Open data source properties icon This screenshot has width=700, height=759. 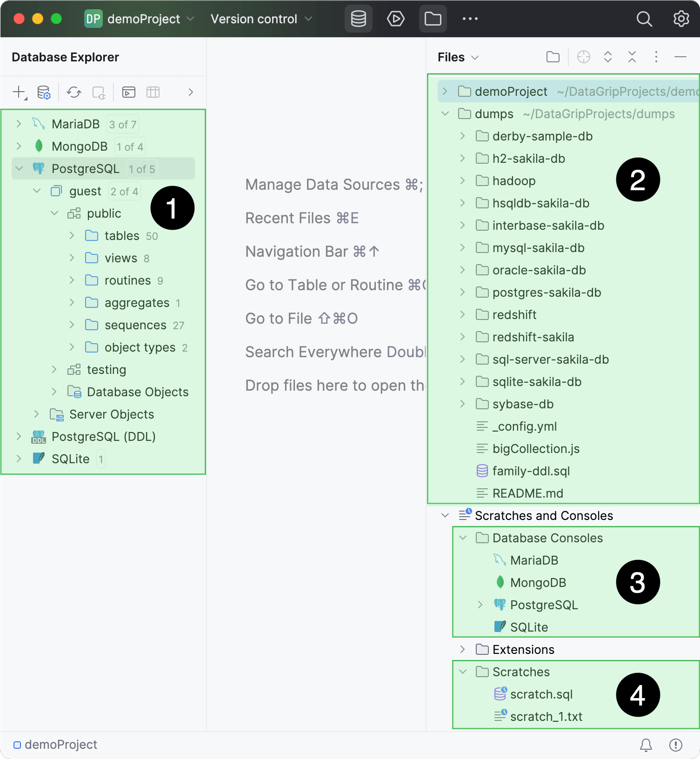[x=44, y=92]
